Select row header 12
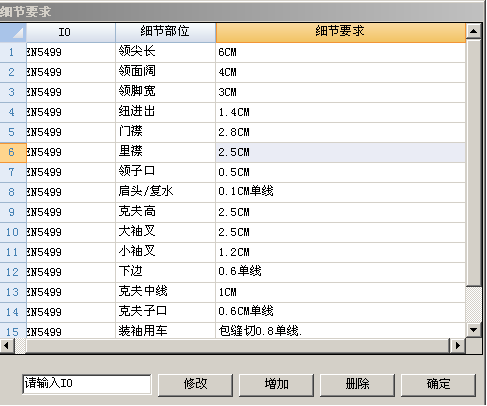 [x=13, y=272]
